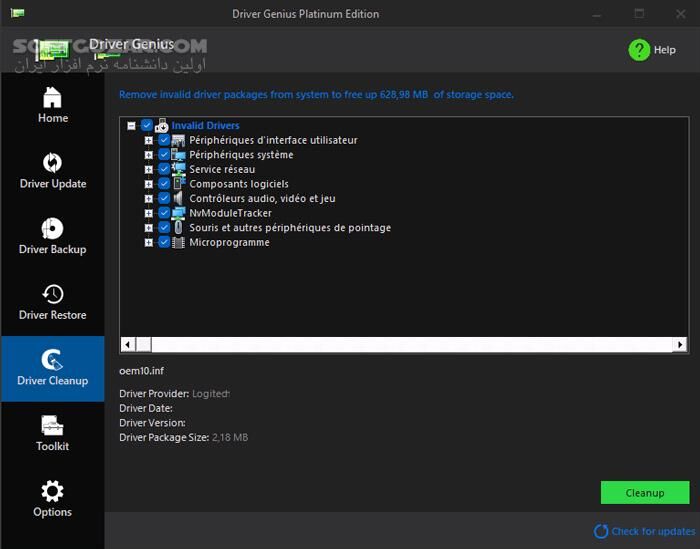Click the speaker icon for Contrôleurs audio
Viewport: 700px width, 549px height.
pos(178,199)
